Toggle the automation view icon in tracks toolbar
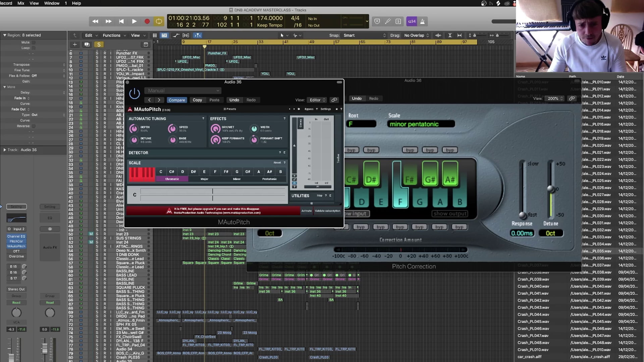The height and width of the screenshot is (362, 644). [x=176, y=35]
